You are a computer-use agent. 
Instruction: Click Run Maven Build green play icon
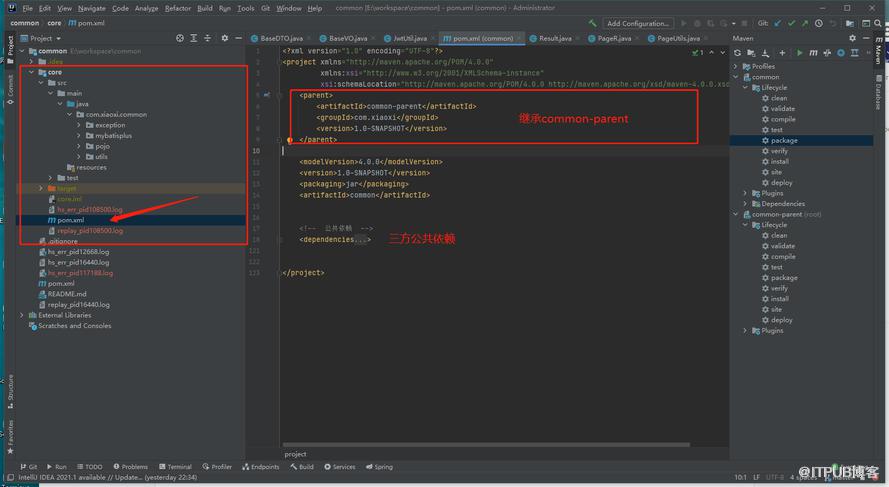799,53
